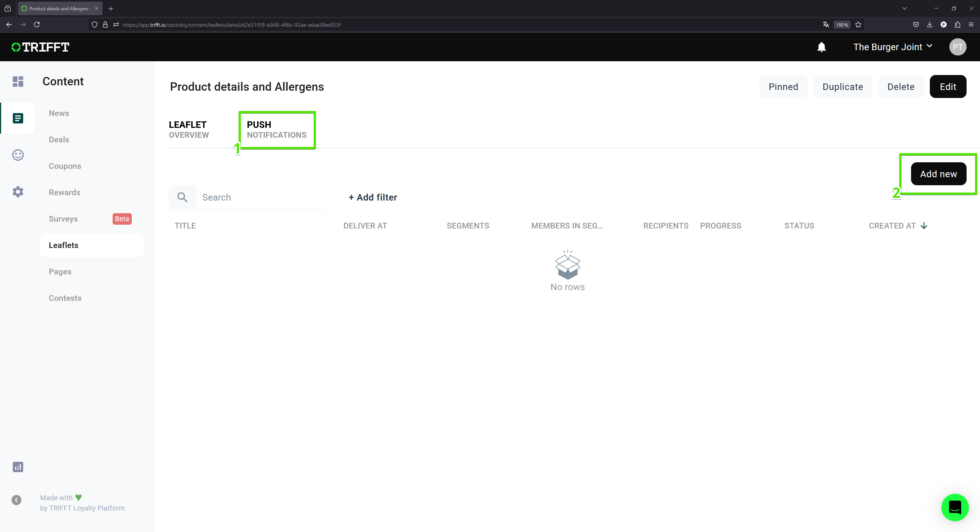980x532 pixels.
Task: Bookmark page with browser star icon
Action: 858,25
